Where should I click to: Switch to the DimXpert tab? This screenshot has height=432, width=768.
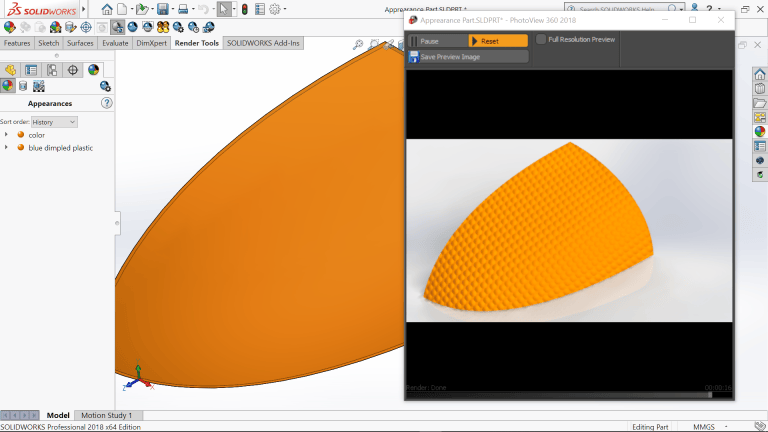click(151, 43)
